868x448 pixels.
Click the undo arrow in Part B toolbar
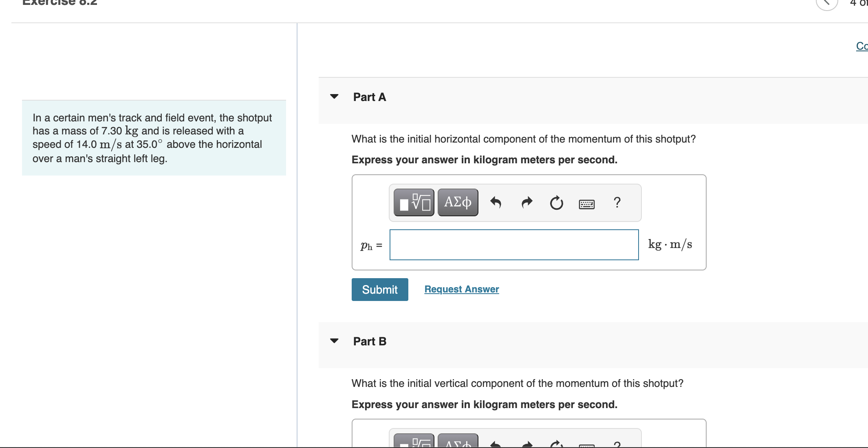point(496,444)
